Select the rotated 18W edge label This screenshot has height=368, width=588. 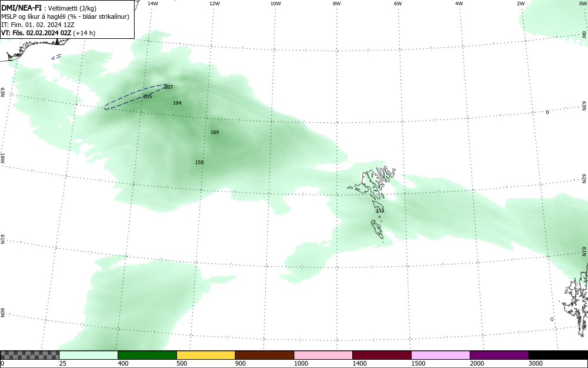point(2,158)
